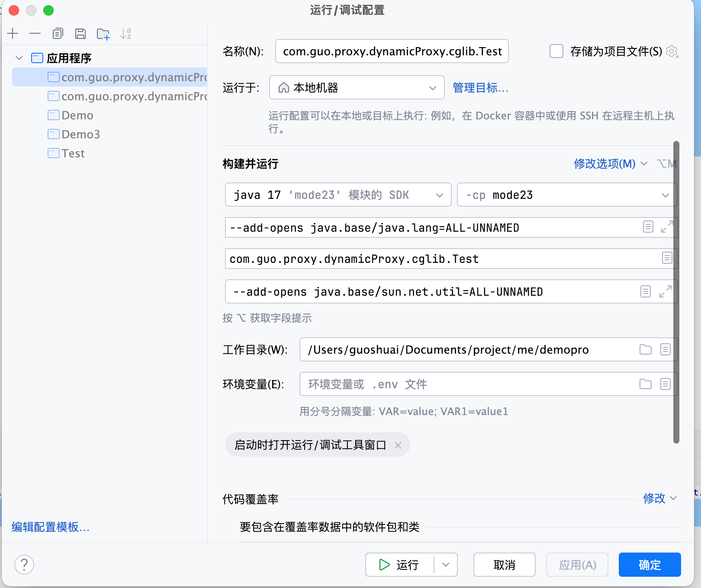Browse .env file for 环境变量
The width and height of the screenshot is (701, 588).
[645, 384]
